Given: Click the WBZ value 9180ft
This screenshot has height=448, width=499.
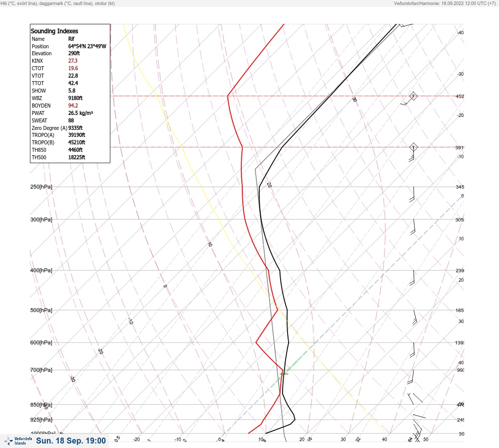Looking at the screenshot, I should click(76, 98).
